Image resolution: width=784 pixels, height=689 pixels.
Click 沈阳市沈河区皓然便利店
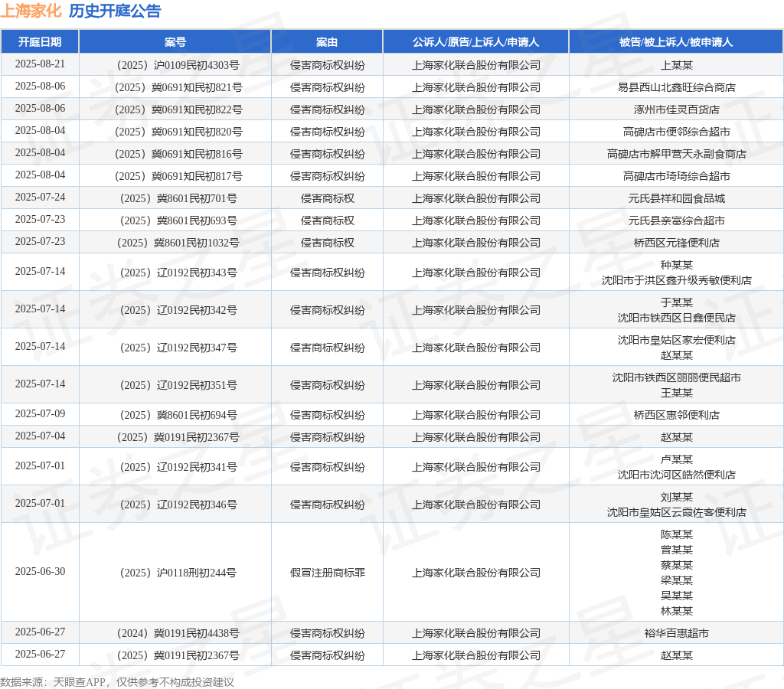[x=677, y=475]
